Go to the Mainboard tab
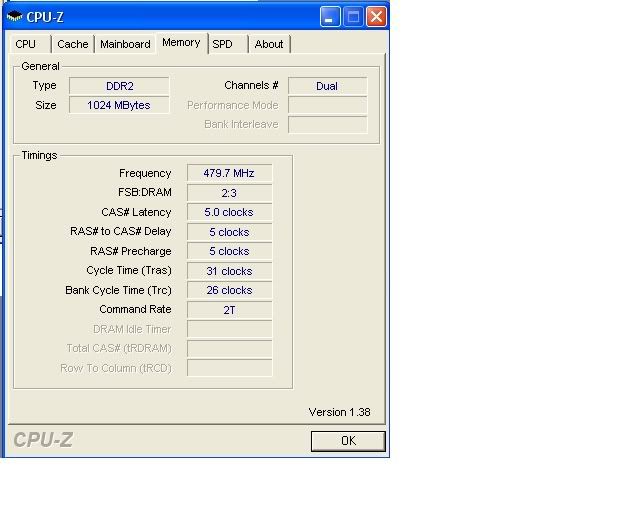640x512 pixels. [x=125, y=44]
